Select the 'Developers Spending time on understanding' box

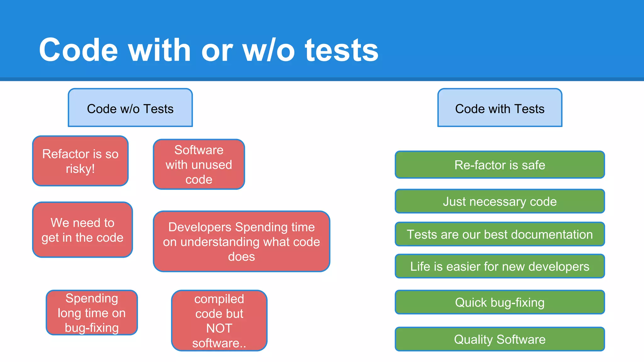[241, 241]
